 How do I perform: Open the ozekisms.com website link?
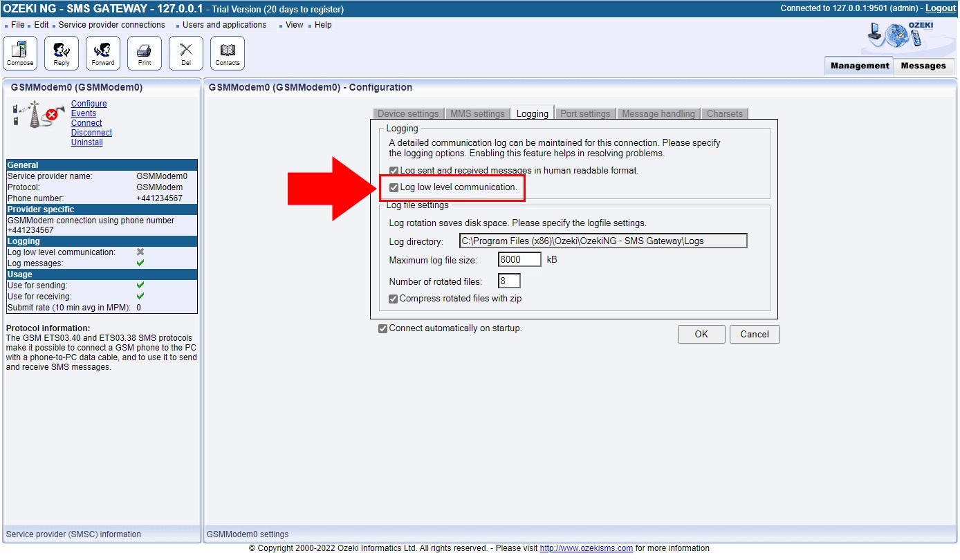pos(587,548)
